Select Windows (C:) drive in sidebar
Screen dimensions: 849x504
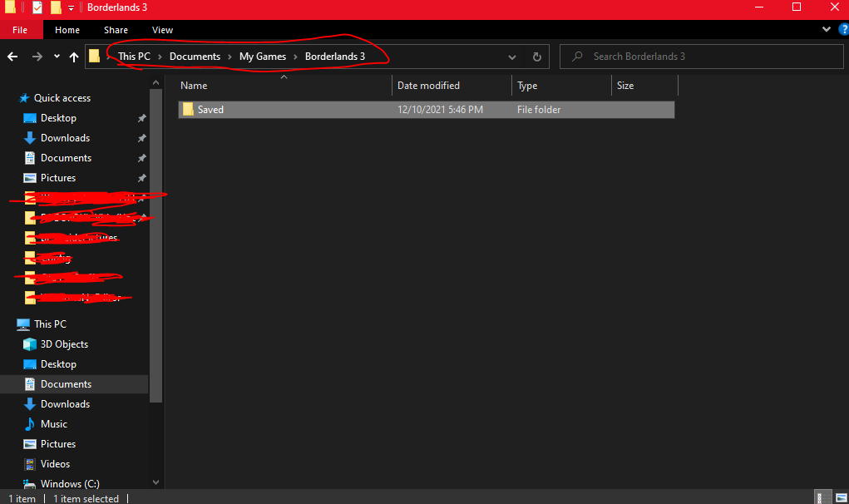tap(72, 484)
